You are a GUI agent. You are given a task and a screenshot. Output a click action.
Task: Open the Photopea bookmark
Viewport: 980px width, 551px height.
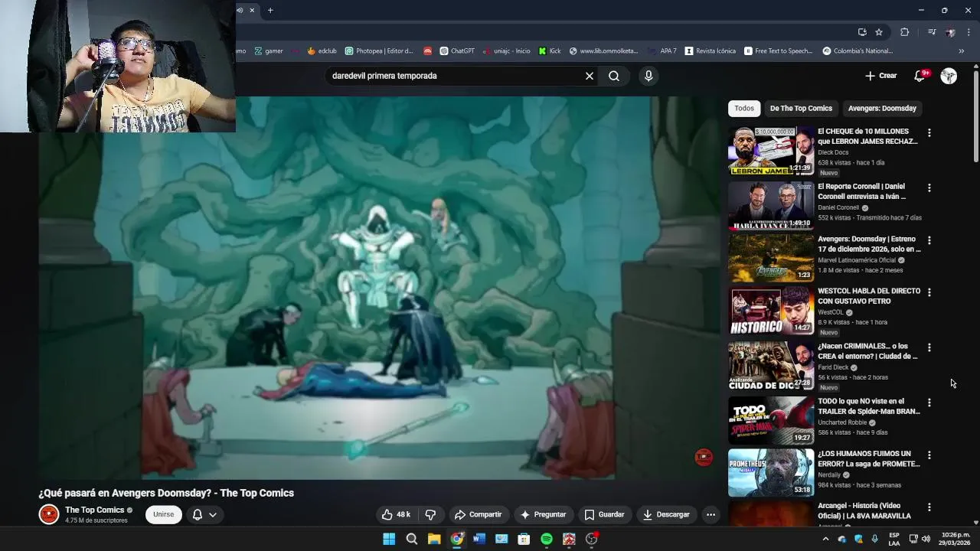(x=379, y=51)
